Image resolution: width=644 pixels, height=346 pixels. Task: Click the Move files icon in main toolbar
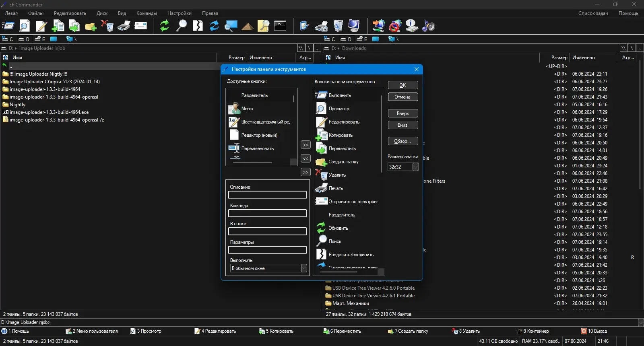[74, 26]
